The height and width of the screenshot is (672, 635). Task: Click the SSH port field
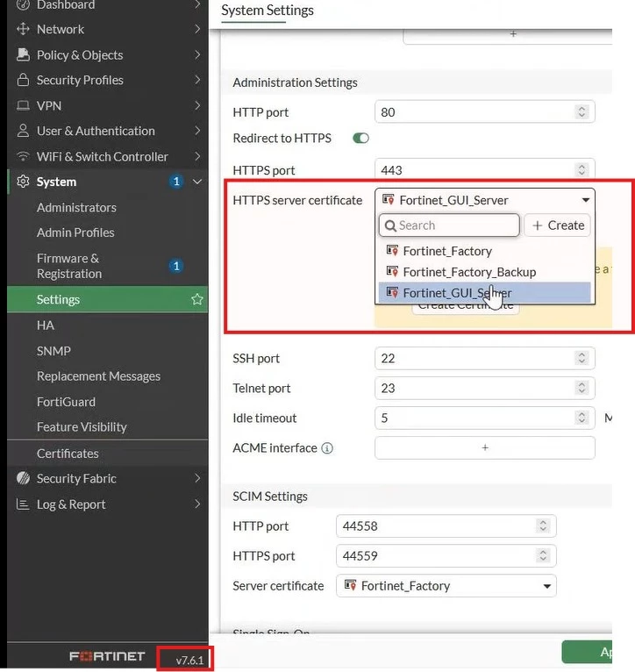pyautogui.click(x=485, y=358)
